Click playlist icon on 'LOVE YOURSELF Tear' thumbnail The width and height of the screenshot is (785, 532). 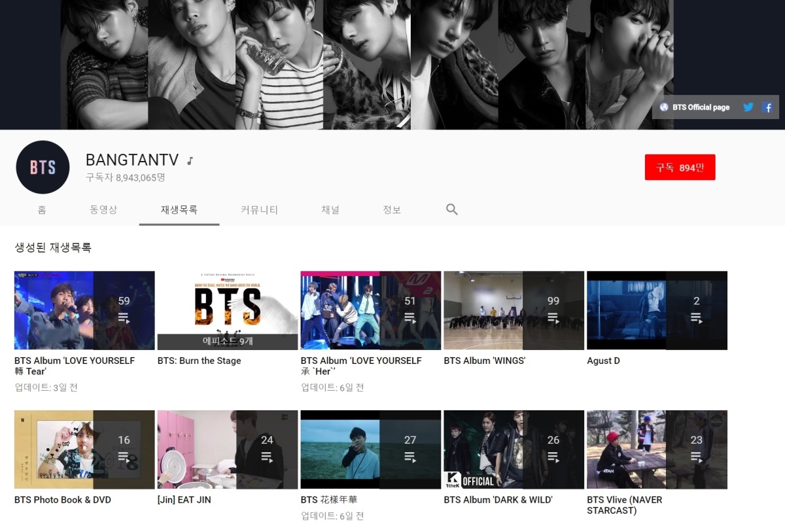124,318
